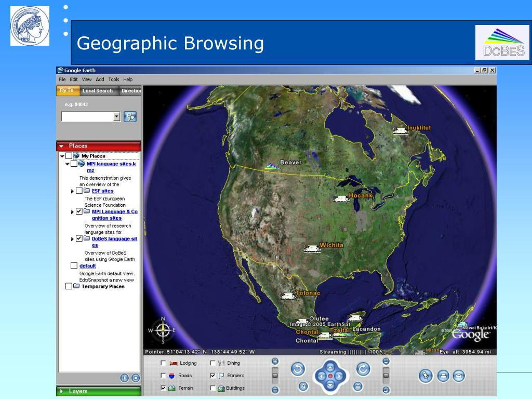Open the Fly To search history dropdown
This screenshot has height=399, width=532.
click(117, 117)
